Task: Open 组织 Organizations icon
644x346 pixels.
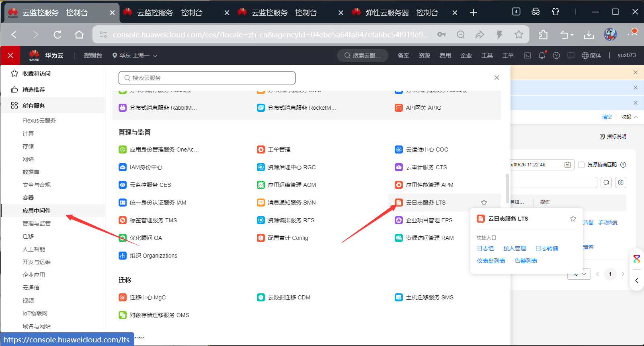Action: 123,256
